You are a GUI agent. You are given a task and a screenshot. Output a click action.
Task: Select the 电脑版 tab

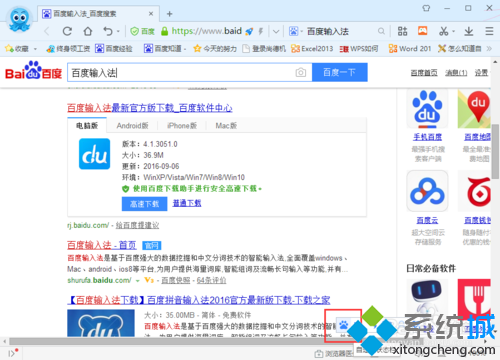87,126
